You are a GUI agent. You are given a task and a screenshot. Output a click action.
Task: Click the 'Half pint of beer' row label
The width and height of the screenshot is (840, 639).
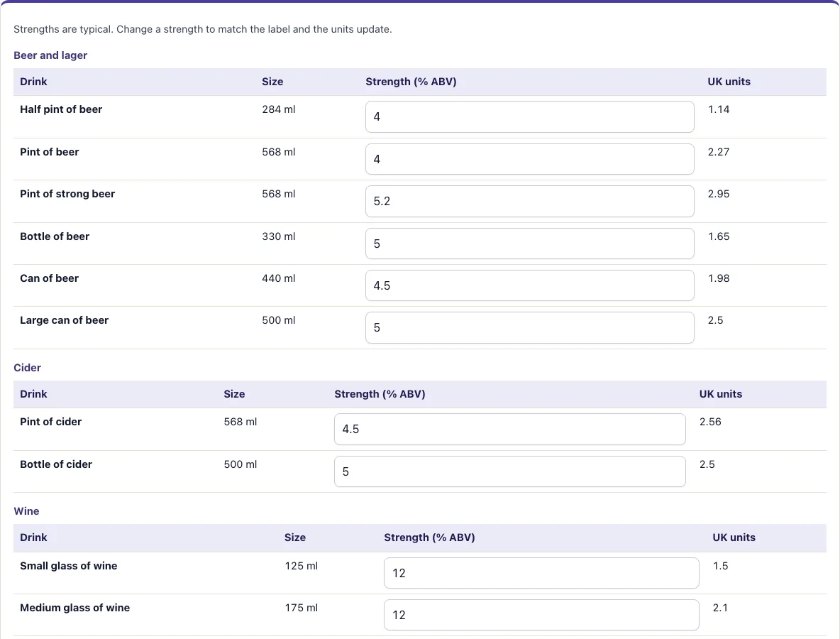pos(61,109)
